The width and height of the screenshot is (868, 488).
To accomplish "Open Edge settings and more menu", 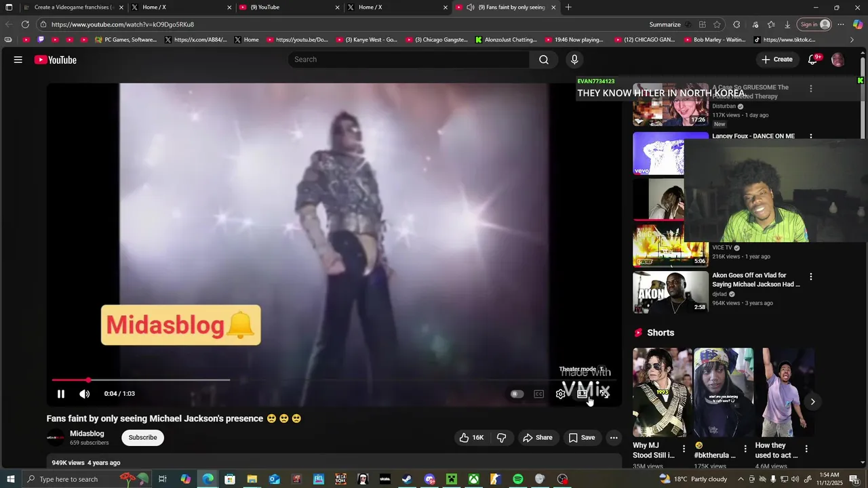I will 841,24.
